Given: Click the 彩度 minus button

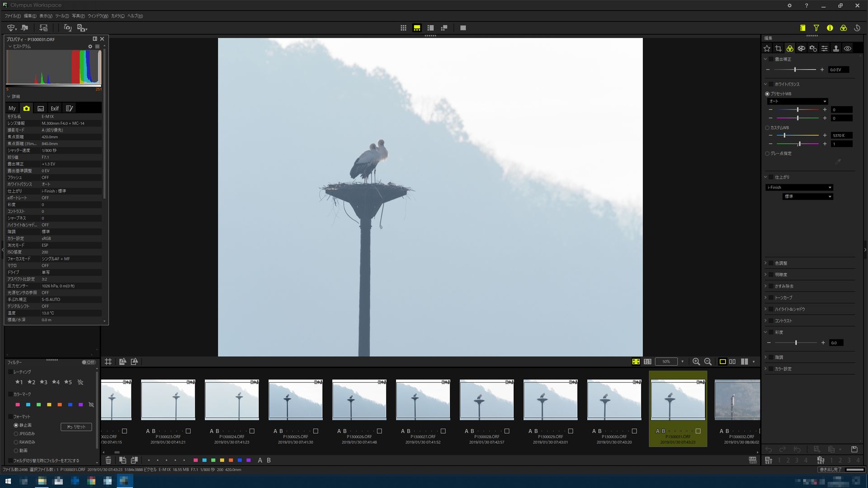Looking at the screenshot, I should (x=769, y=343).
